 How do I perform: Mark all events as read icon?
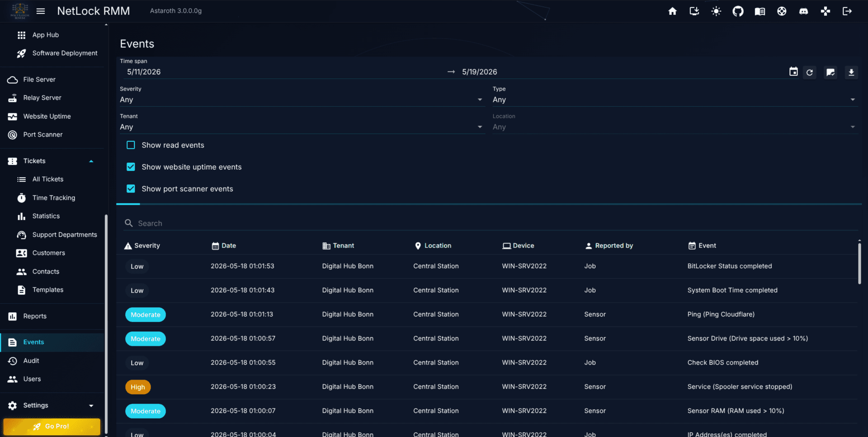[830, 72]
